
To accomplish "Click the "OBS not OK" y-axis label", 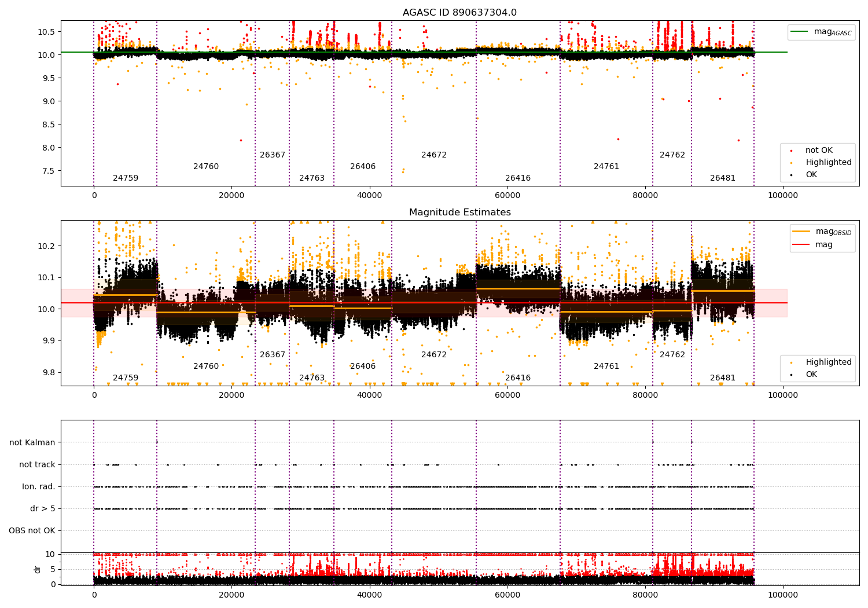I will click(x=32, y=531).
